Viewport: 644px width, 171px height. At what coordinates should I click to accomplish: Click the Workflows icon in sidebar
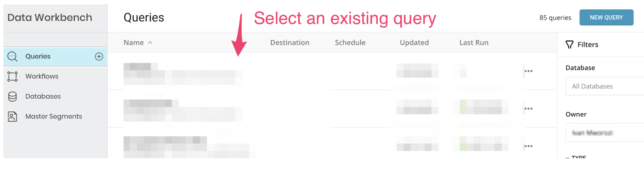(13, 77)
